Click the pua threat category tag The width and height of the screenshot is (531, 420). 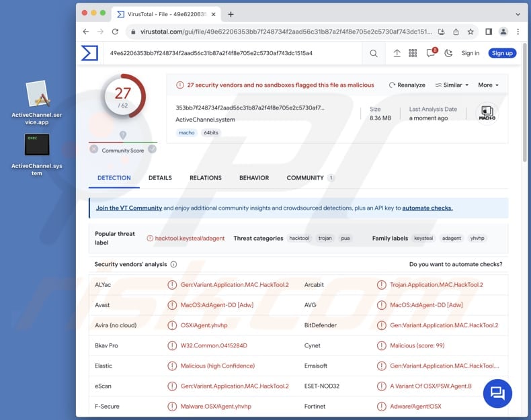pyautogui.click(x=345, y=239)
